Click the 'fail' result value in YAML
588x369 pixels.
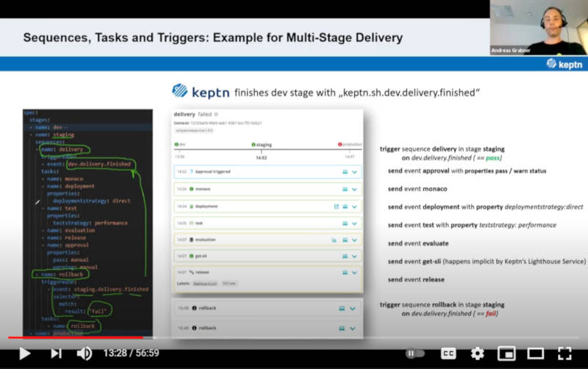(x=98, y=311)
